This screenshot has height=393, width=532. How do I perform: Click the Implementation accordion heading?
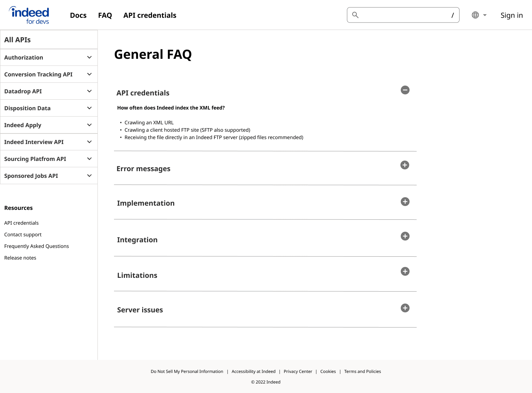146,203
